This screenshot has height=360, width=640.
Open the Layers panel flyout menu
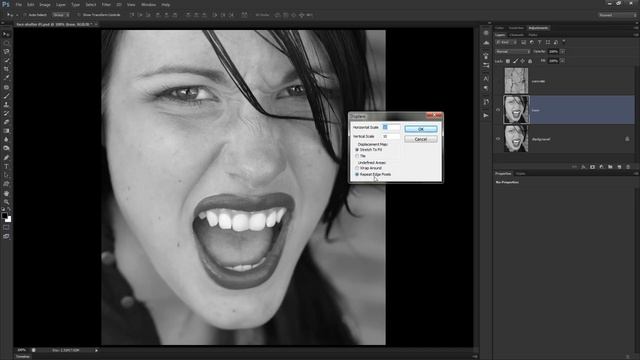(x=636, y=35)
